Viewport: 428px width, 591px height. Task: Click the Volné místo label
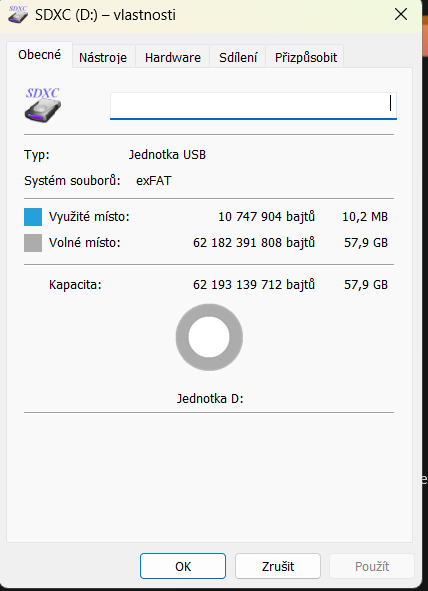click(x=84, y=243)
